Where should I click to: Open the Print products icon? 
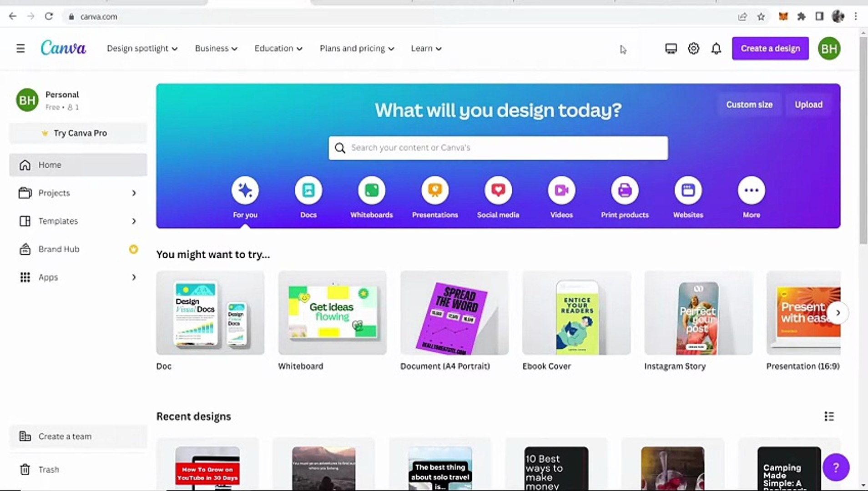tap(625, 190)
